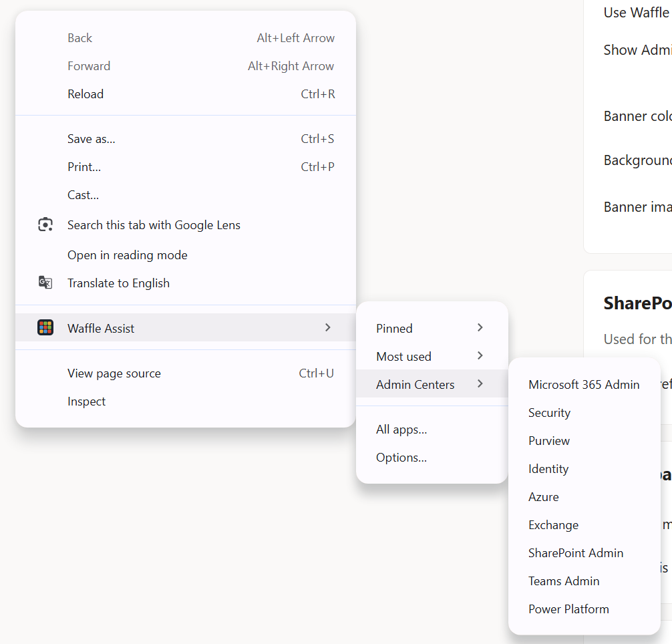Screen dimensions: 672x644
Task: Click the Background setting label
Action: 637,160
